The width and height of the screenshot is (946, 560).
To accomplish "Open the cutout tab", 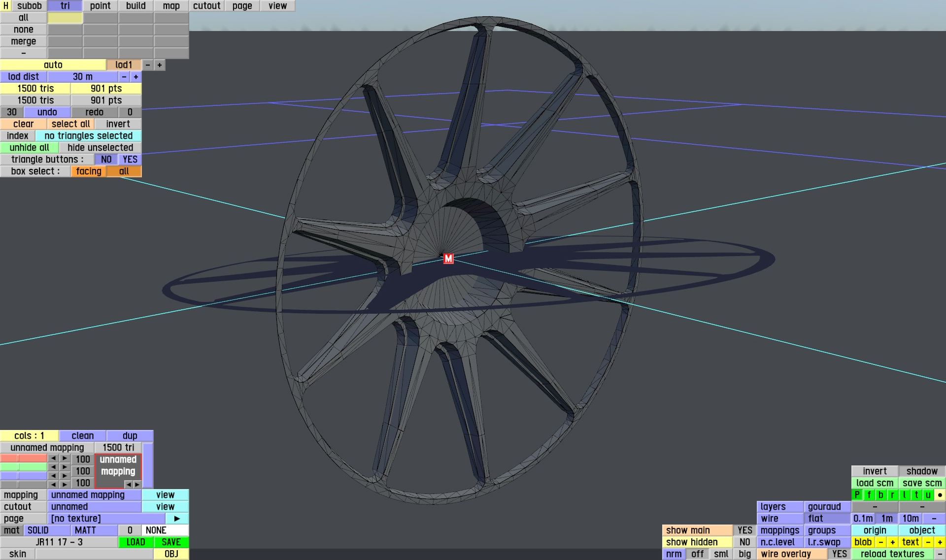I will (206, 6).
